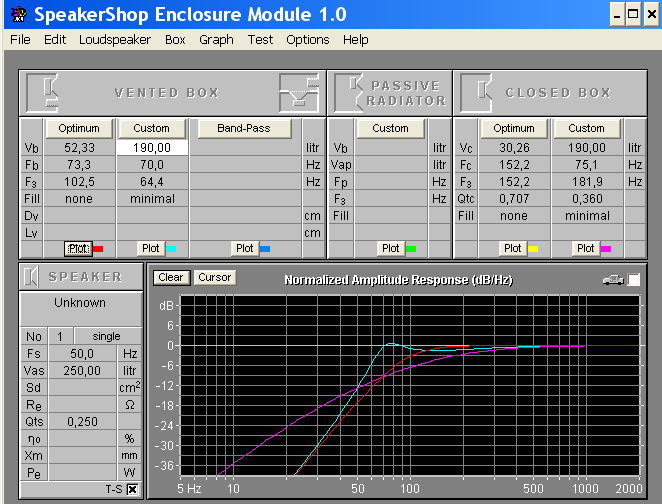Screen dimensions: 662x504
Task: Toggle the T-S checkbox
Action: 133,489
